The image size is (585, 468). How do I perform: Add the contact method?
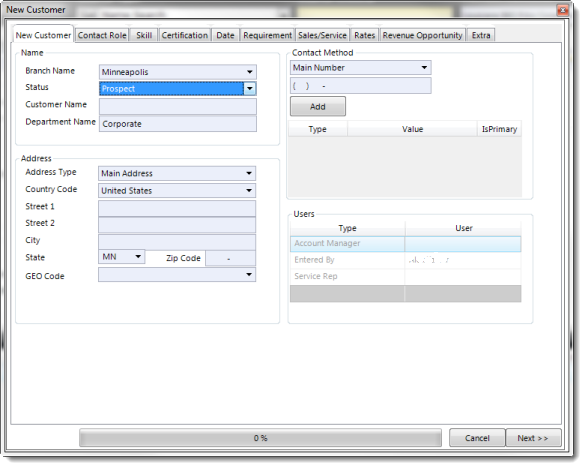click(x=318, y=107)
